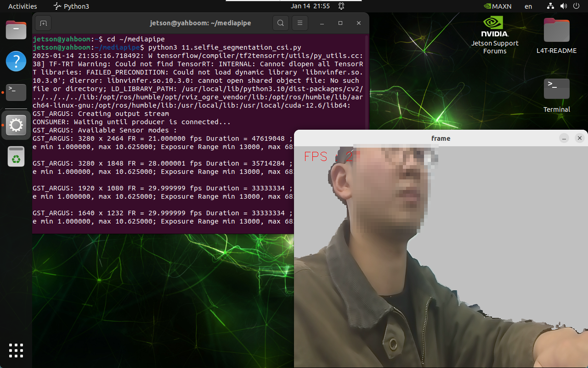Click the 'CONSUMER: Waiting until producer is connected...' line
Image resolution: width=588 pixels, height=368 pixels.
[x=131, y=122]
